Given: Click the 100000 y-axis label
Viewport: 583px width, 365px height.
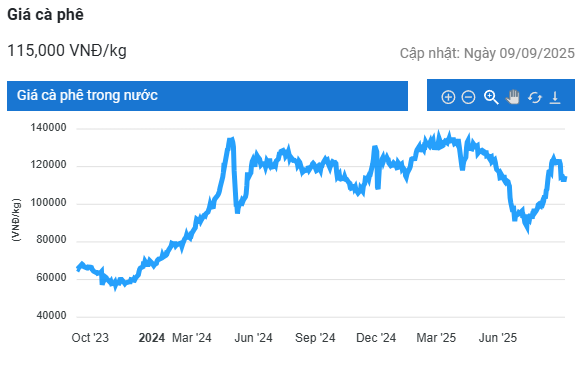Looking at the screenshot, I should click(x=48, y=203).
